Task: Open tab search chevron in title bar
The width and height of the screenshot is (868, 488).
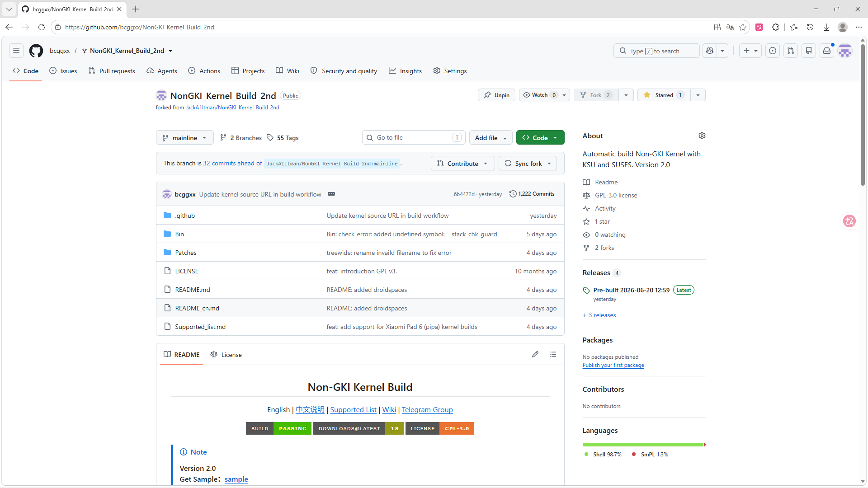Action: click(x=9, y=9)
